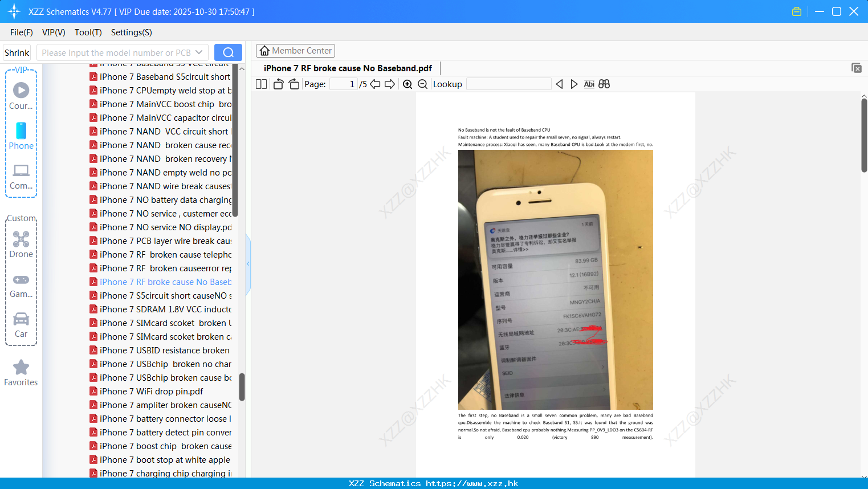Open iPhone 7 NAND wire break causes

[x=161, y=186]
